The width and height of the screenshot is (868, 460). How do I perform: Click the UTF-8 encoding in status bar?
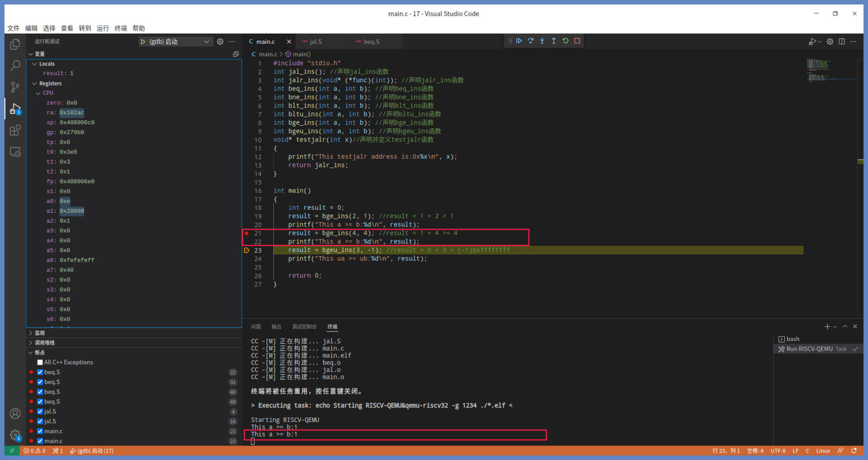(778, 451)
